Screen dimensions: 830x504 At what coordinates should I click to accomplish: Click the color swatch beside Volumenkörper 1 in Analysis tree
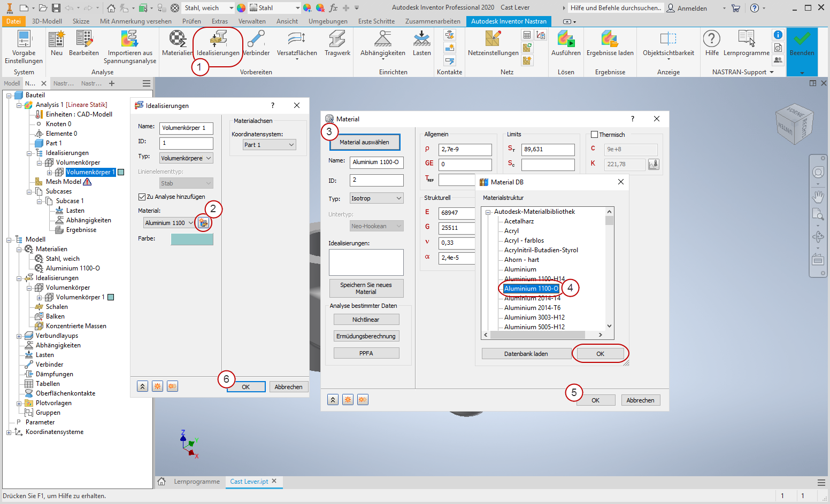pyautogui.click(x=121, y=172)
